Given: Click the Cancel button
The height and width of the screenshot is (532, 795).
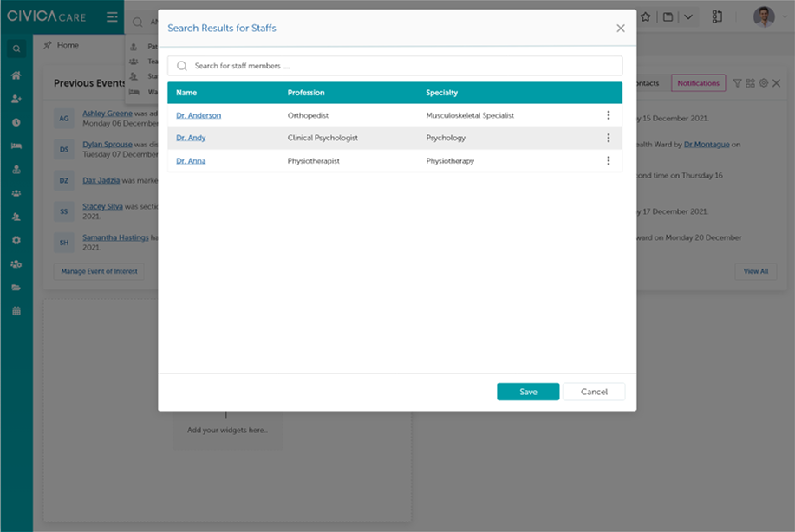Looking at the screenshot, I should point(594,392).
